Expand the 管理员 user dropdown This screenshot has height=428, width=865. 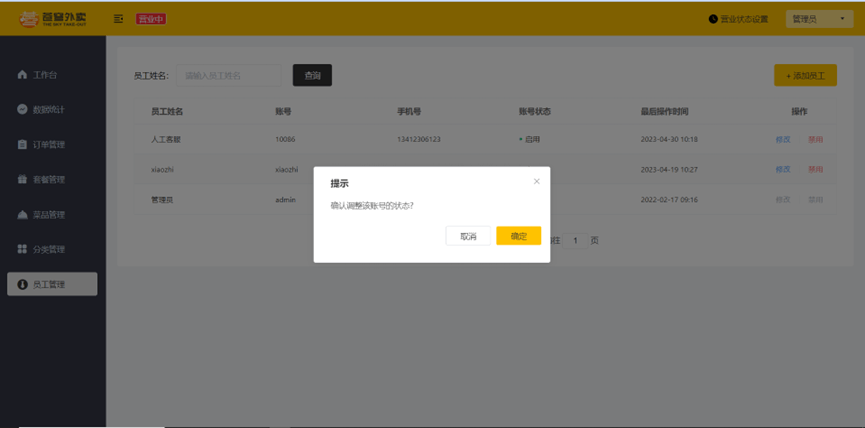819,19
